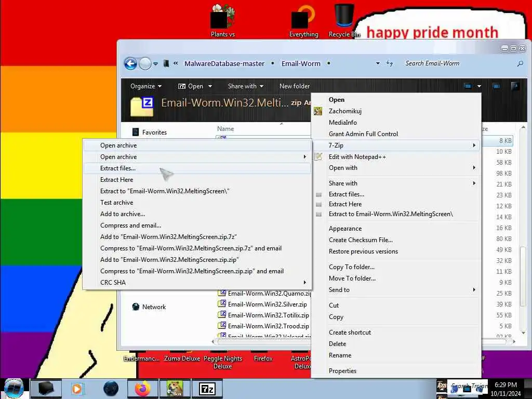Open Zuma Deluxe desktop shortcut

(x=182, y=358)
